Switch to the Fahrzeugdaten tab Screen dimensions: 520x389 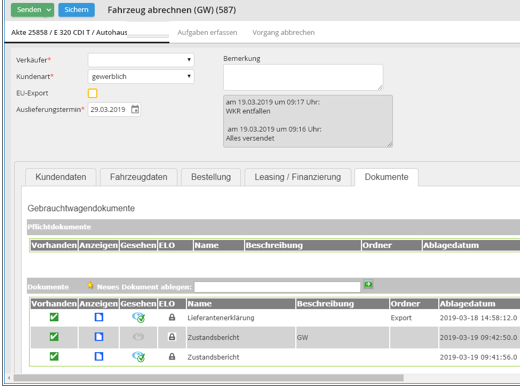pos(139,177)
